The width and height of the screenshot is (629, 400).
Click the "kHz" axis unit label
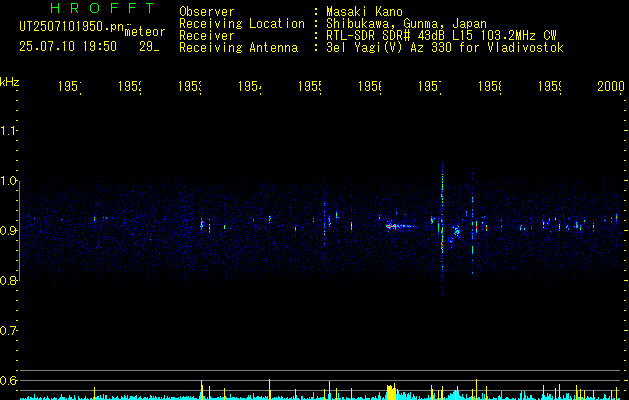coord(9,82)
